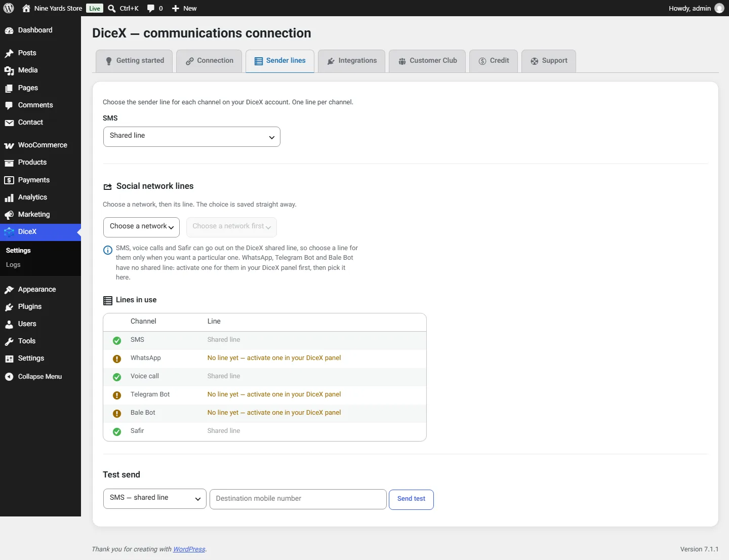This screenshot has width=729, height=560.
Task: Click the Payments dollar icon
Action: tap(9, 180)
